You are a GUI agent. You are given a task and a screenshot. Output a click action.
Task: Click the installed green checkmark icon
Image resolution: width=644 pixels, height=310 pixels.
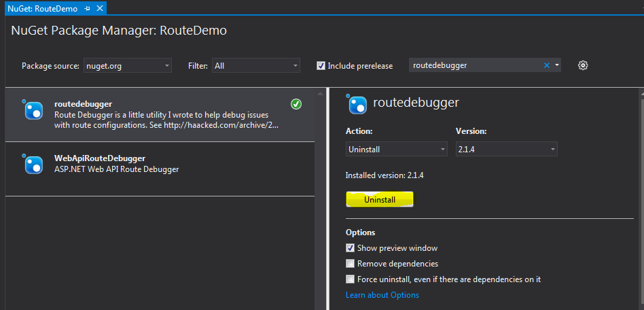(x=296, y=104)
